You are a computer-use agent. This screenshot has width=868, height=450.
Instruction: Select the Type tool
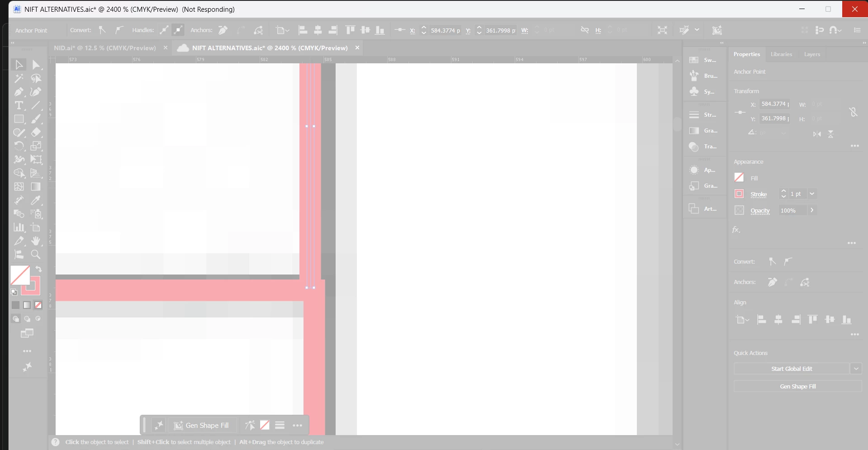(19, 105)
